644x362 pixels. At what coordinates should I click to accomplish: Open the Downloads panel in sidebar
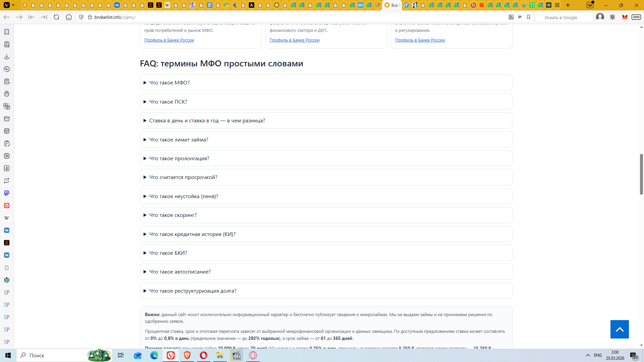pos(7,57)
